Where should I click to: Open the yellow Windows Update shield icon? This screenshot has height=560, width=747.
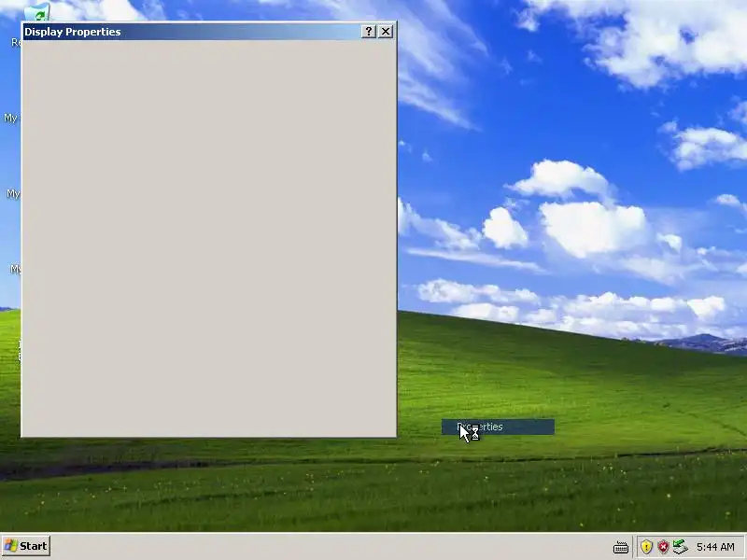(x=646, y=546)
